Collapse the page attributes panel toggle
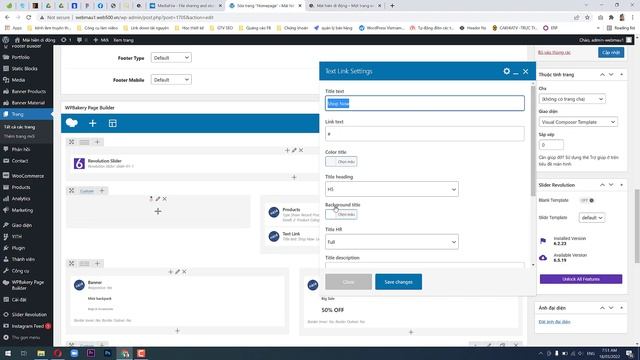Image resolution: width=640 pixels, height=360 pixels. point(622,75)
